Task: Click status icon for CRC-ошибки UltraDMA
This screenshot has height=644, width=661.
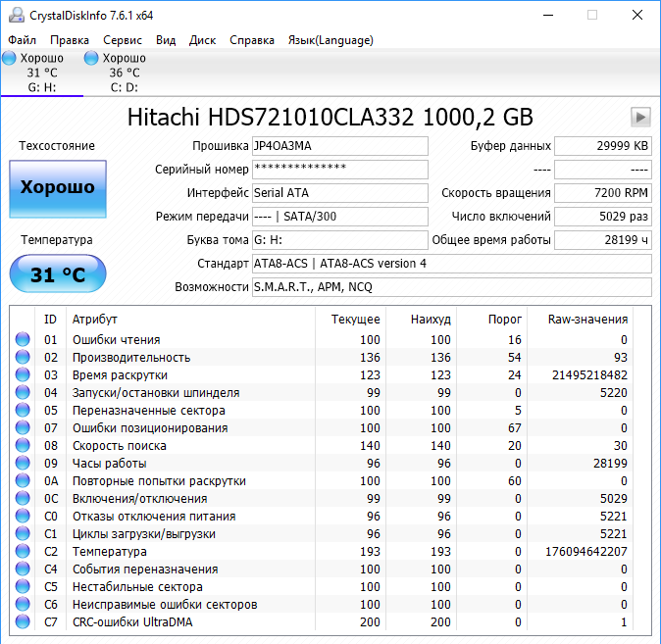Action: (23, 622)
